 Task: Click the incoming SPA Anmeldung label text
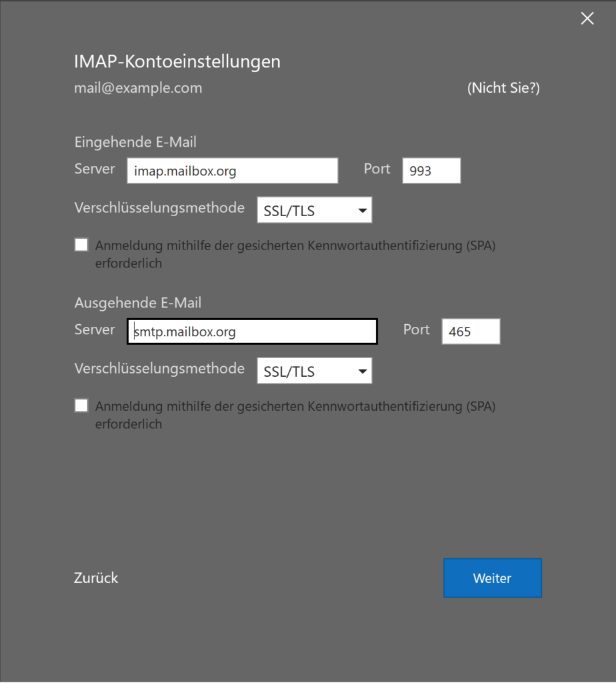click(x=295, y=254)
